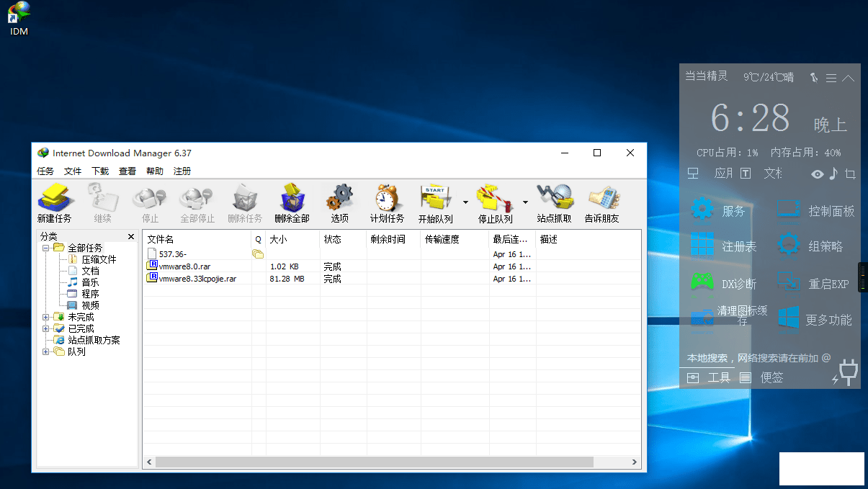Open the 下载 menu
This screenshot has width=868, height=489.
coord(100,171)
